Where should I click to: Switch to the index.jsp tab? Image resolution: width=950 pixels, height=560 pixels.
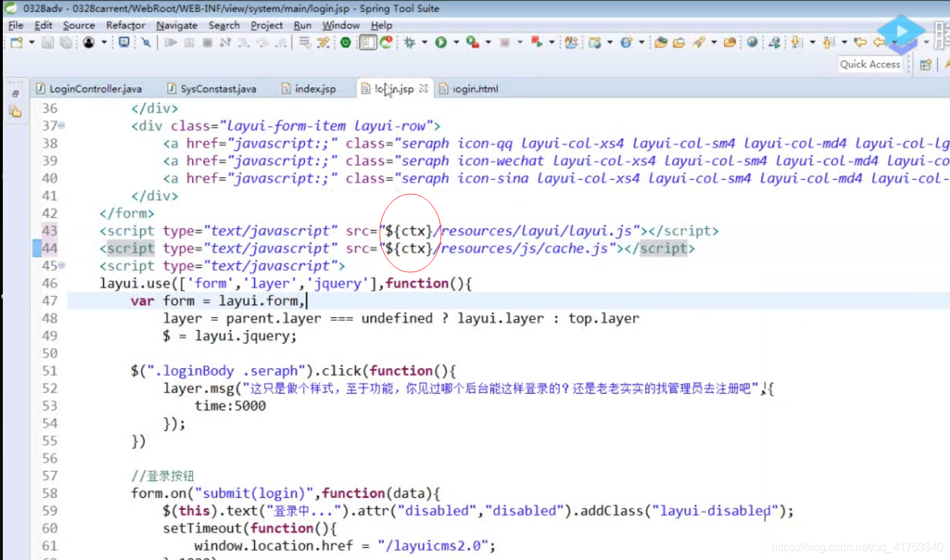(x=309, y=89)
